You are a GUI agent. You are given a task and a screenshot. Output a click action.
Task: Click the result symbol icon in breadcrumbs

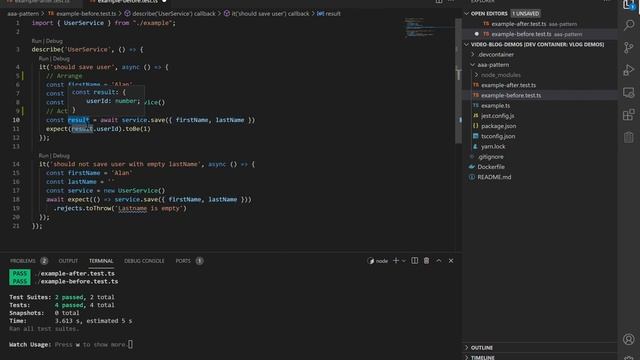tap(320, 13)
